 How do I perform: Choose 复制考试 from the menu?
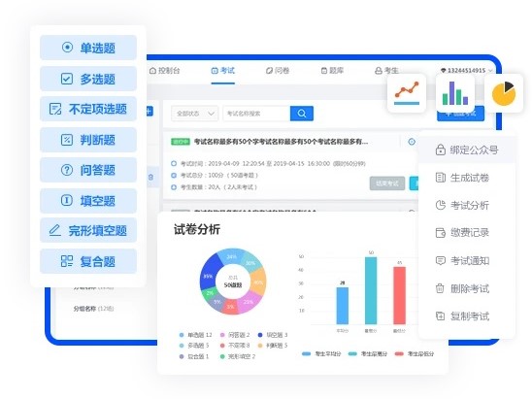pos(467,316)
